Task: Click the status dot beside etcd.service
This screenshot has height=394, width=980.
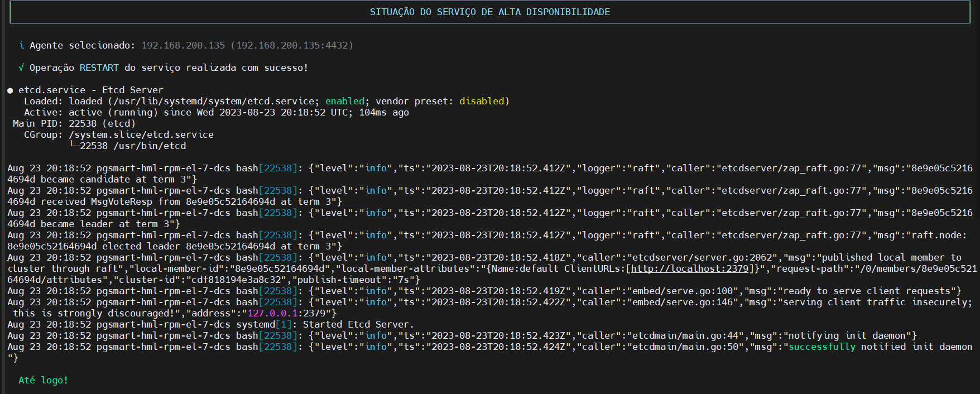Action: pos(10,90)
